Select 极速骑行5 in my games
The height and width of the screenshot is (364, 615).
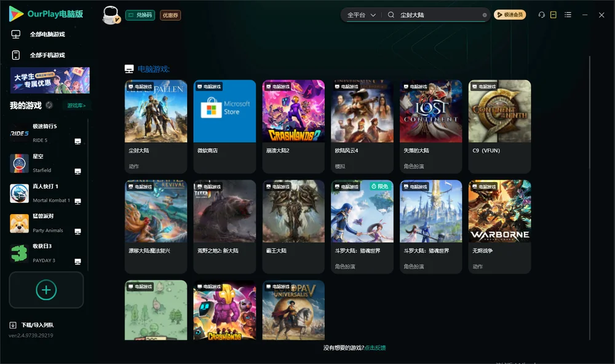[46, 133]
